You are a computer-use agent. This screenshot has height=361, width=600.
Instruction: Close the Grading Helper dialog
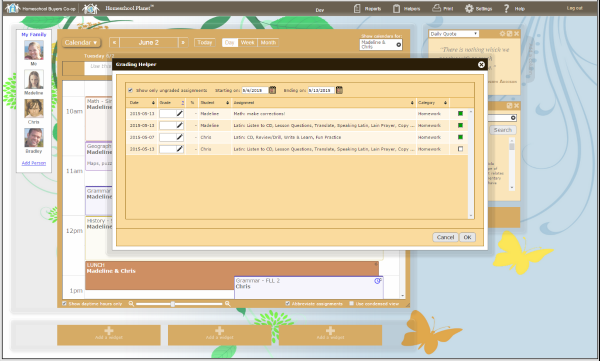(481, 65)
